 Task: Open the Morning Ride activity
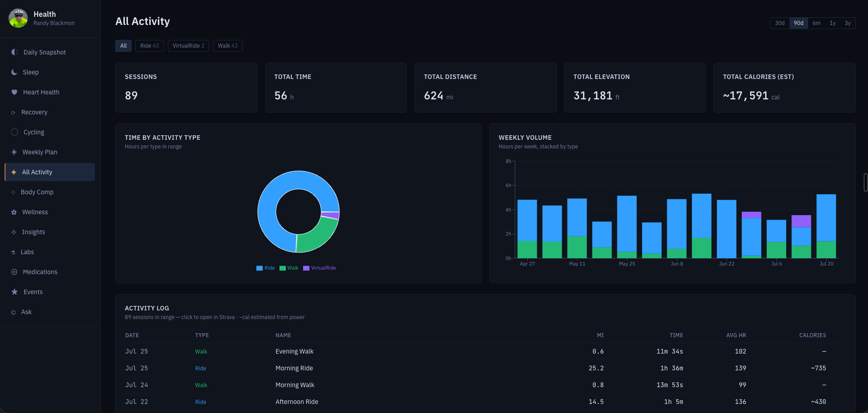click(x=485, y=368)
